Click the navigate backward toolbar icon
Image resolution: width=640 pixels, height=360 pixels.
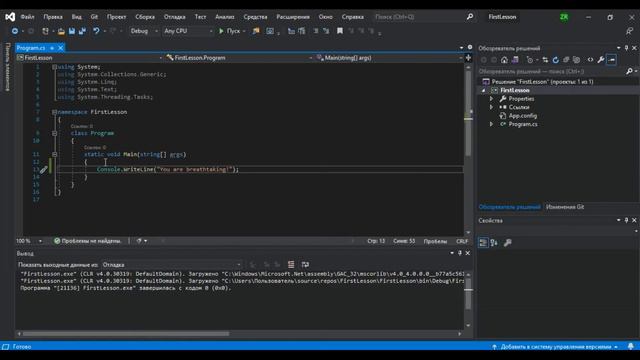(15, 31)
